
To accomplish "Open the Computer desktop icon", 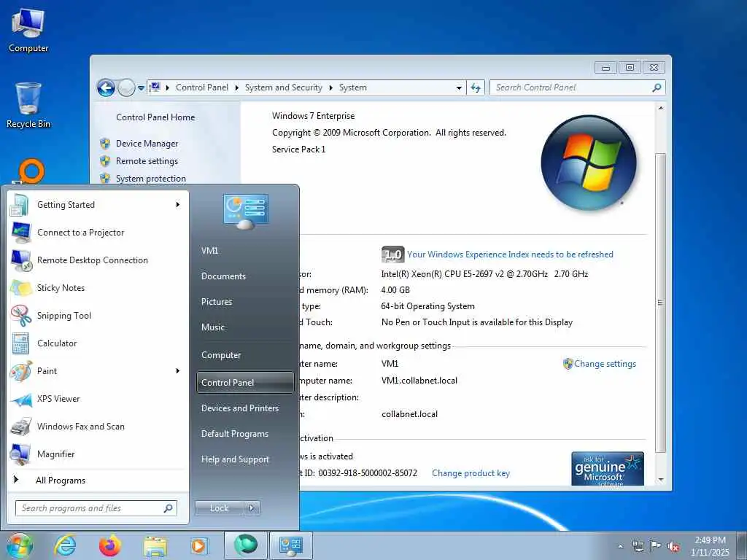I will tap(28, 29).
